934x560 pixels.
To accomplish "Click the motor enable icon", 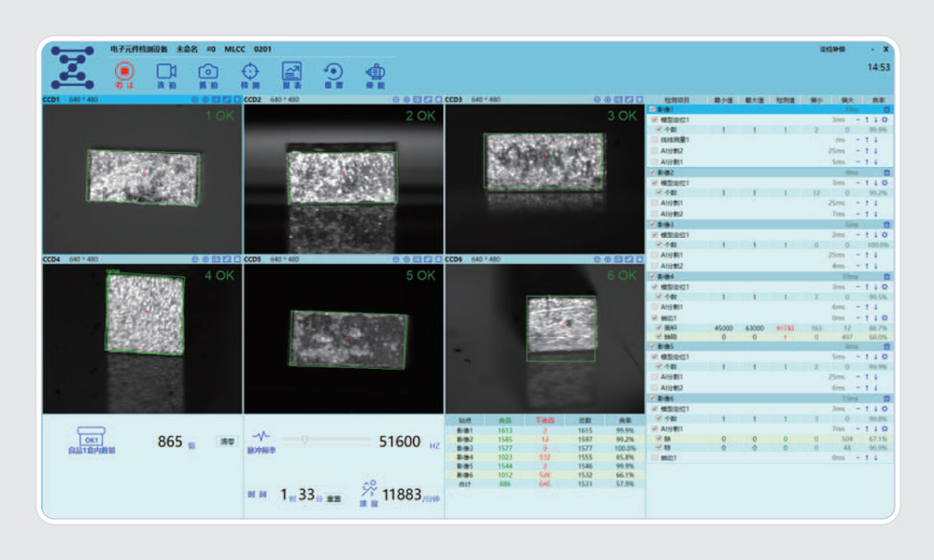I will point(375,73).
